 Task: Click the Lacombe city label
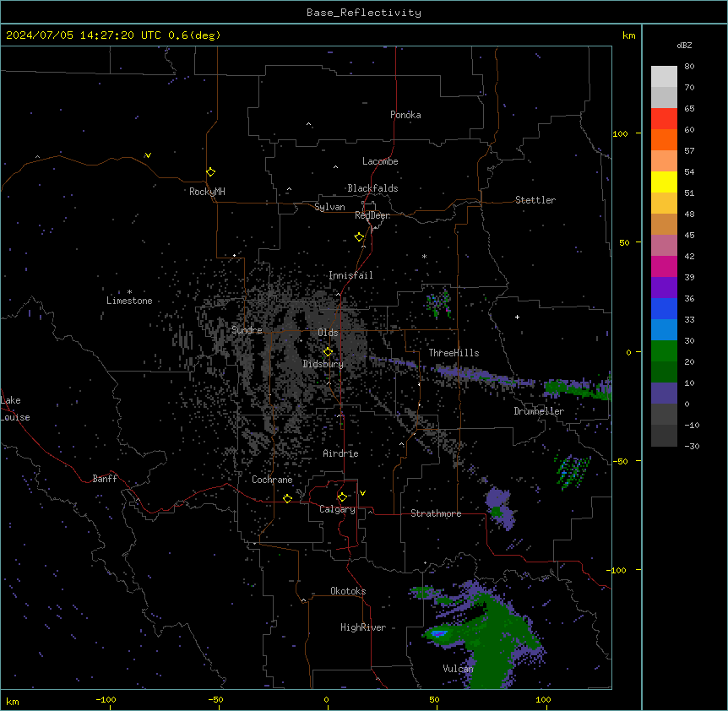[380, 161]
